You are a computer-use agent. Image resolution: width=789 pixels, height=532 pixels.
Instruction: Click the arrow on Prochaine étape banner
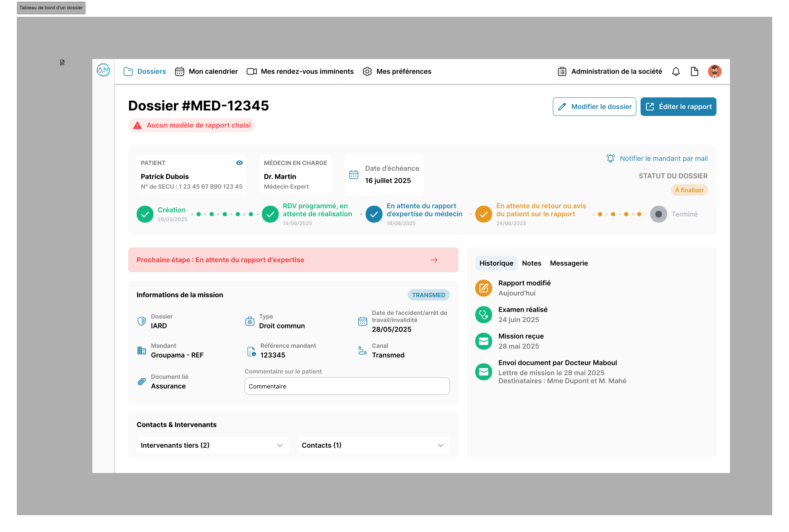coord(434,260)
